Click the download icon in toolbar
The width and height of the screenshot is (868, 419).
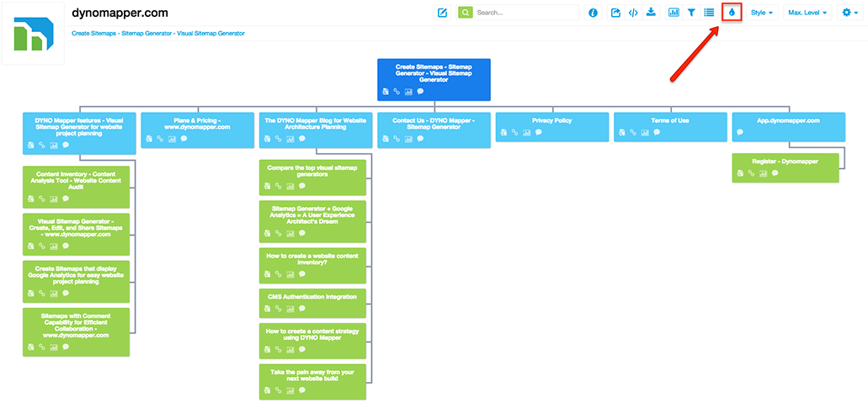click(x=651, y=12)
